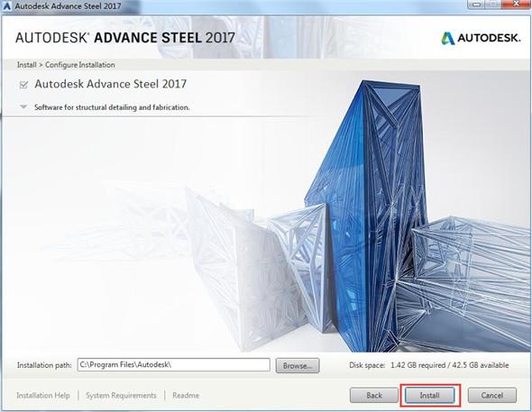Click the 'Autodesk Advance Steel 2017' product name

[111, 84]
